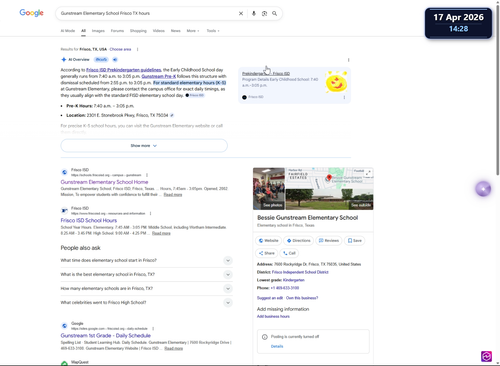Switch to the Videos tab
The image size is (500, 366).
[159, 31]
